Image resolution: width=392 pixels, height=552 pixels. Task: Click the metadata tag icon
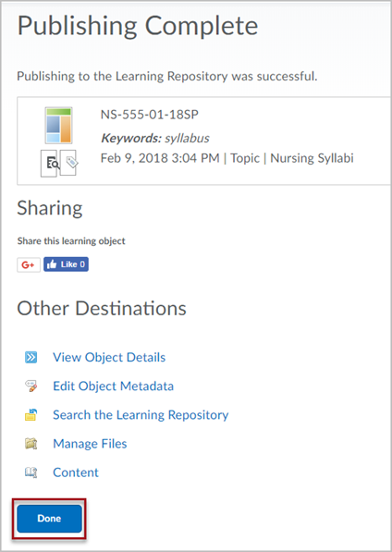[x=68, y=163]
